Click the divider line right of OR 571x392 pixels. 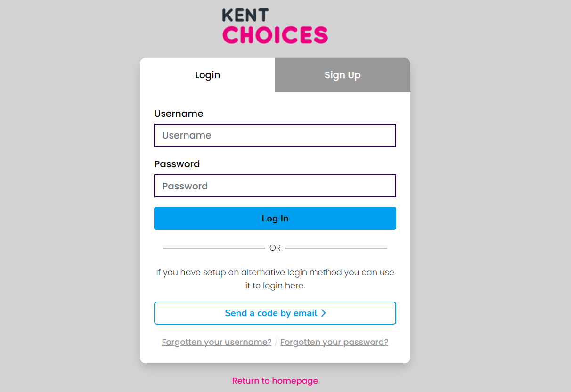click(336, 248)
